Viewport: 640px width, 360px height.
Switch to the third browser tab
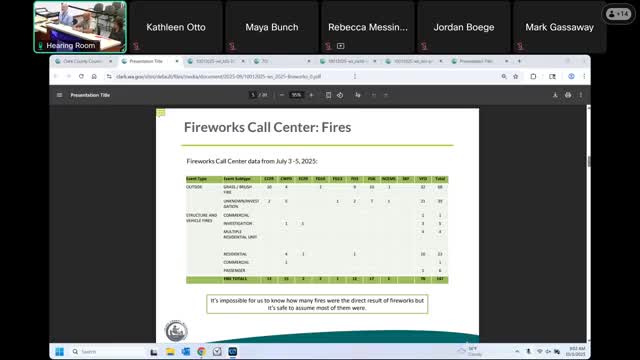pyautogui.click(x=215, y=61)
